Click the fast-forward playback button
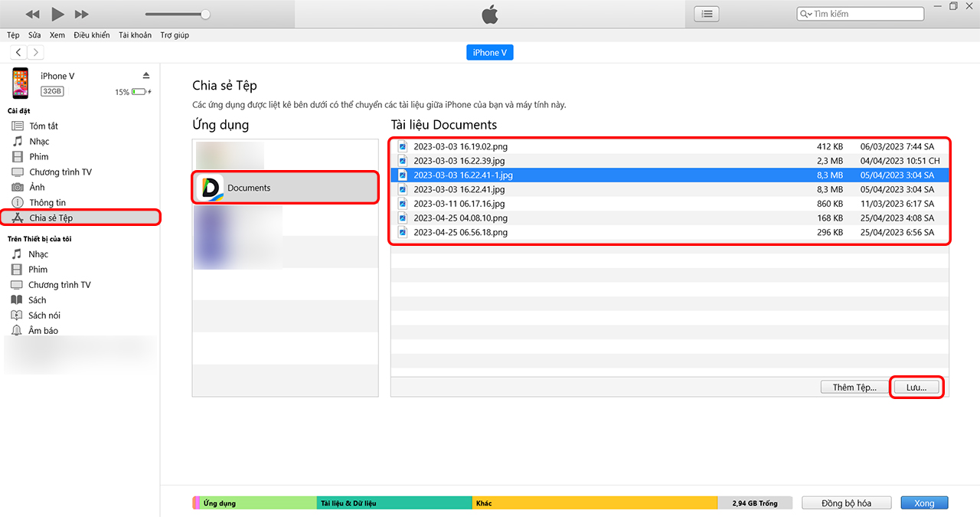This screenshot has height=517, width=980. pos(82,14)
